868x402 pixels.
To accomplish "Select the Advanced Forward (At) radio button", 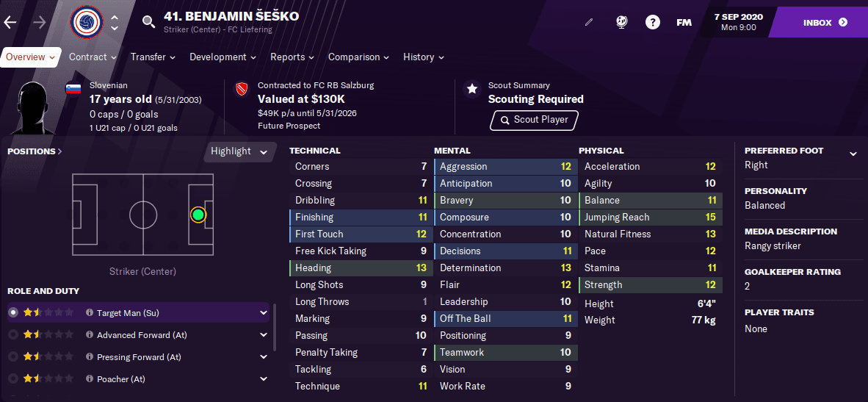I will pyautogui.click(x=12, y=335).
